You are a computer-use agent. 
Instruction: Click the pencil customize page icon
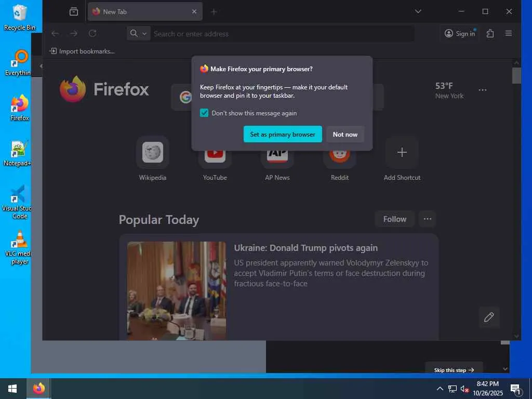489,317
